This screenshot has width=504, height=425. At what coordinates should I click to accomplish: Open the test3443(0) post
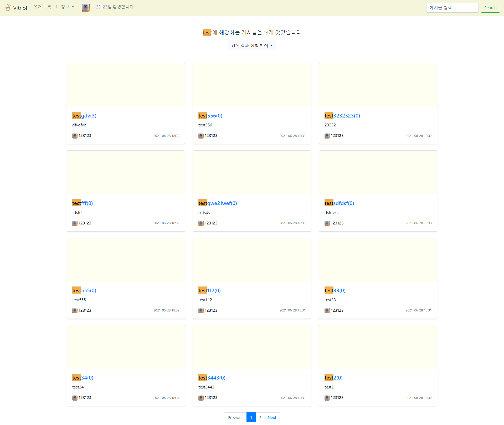click(212, 377)
